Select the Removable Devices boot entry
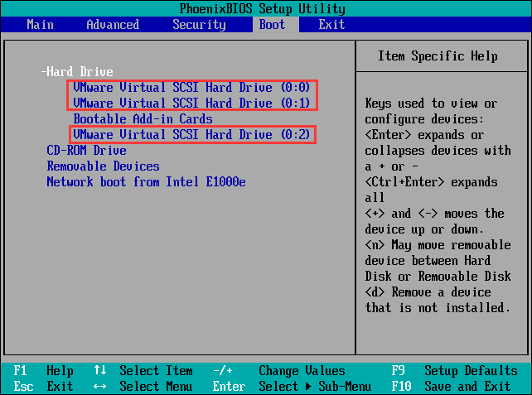Image resolution: width=532 pixels, height=395 pixels. pyautogui.click(x=103, y=166)
